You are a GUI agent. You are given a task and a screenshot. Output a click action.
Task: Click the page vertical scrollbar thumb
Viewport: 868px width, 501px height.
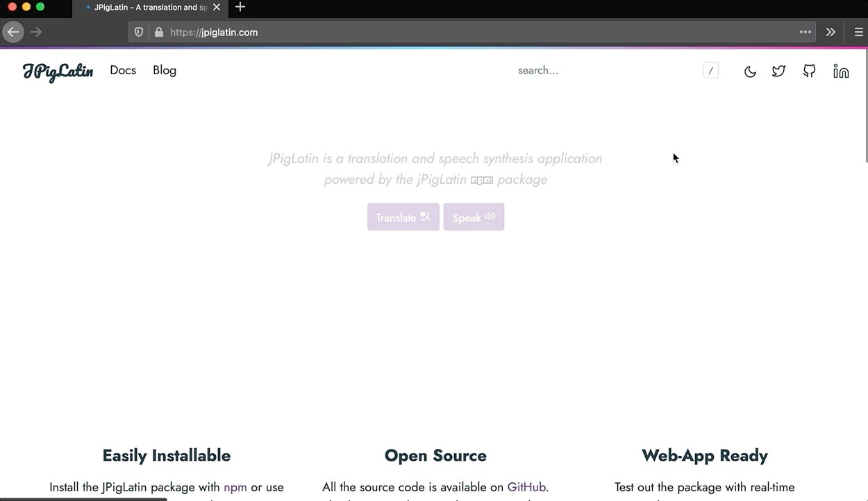point(865,105)
